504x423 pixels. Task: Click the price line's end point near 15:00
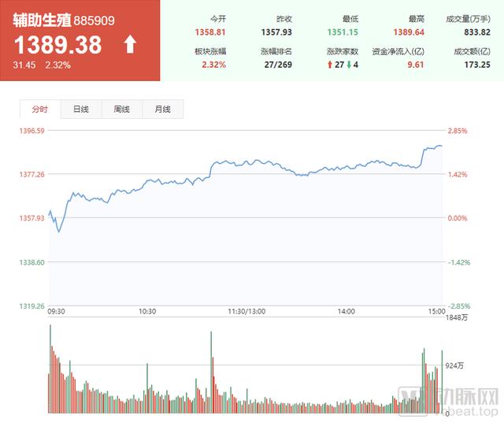(442, 146)
